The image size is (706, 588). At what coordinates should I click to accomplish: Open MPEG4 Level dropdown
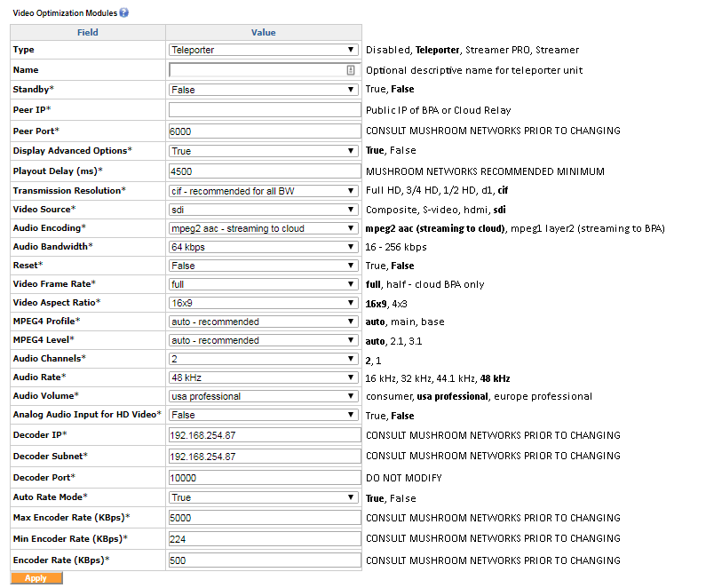[x=264, y=340]
